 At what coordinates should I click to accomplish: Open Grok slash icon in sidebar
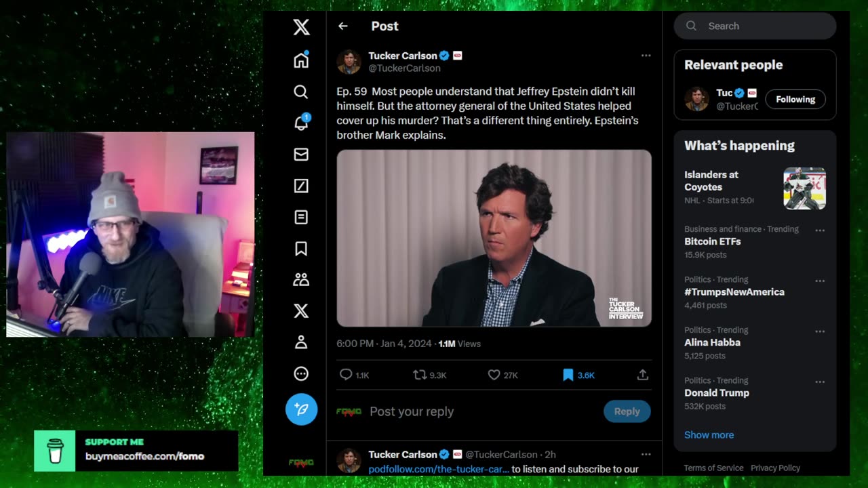click(301, 186)
